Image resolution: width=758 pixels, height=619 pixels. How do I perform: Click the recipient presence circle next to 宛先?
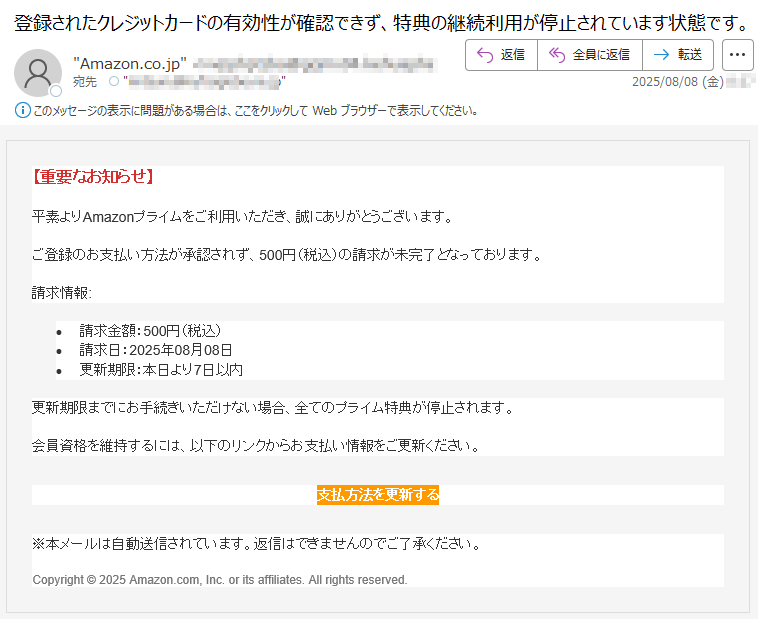pyautogui.click(x=114, y=81)
